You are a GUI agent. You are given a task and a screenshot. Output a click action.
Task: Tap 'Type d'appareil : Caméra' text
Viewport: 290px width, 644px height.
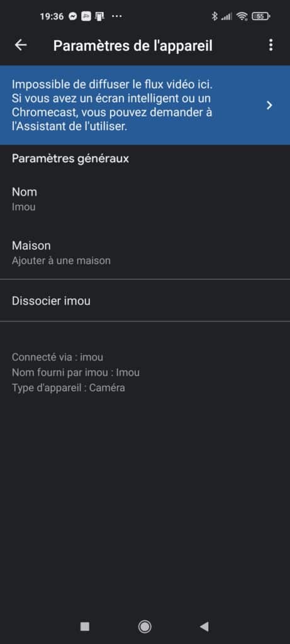click(69, 387)
